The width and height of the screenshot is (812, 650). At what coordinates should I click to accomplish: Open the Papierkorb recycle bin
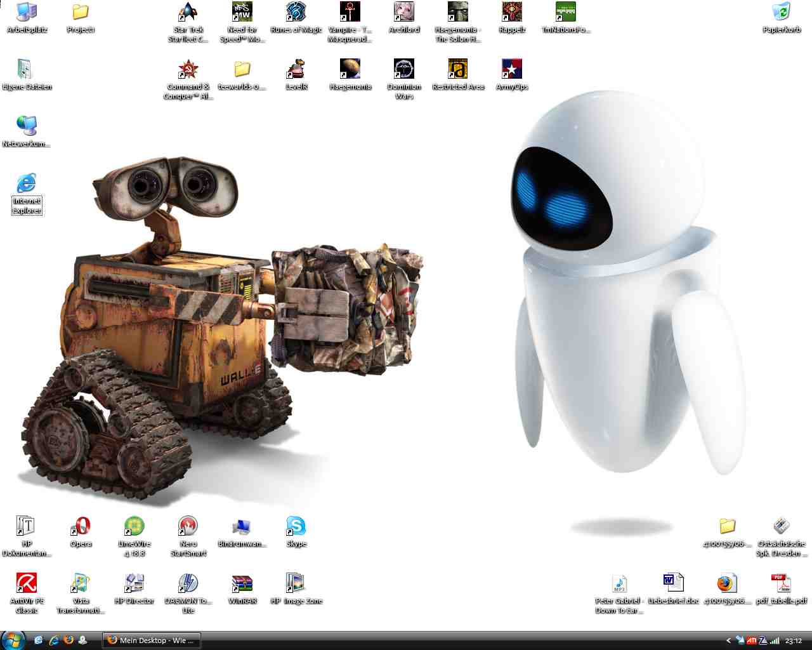click(782, 13)
